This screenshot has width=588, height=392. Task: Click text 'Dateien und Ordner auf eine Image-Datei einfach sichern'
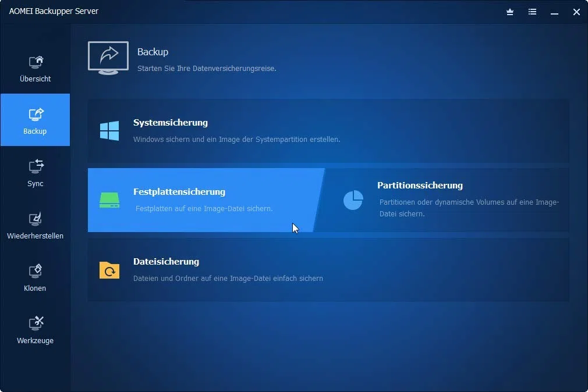click(228, 279)
